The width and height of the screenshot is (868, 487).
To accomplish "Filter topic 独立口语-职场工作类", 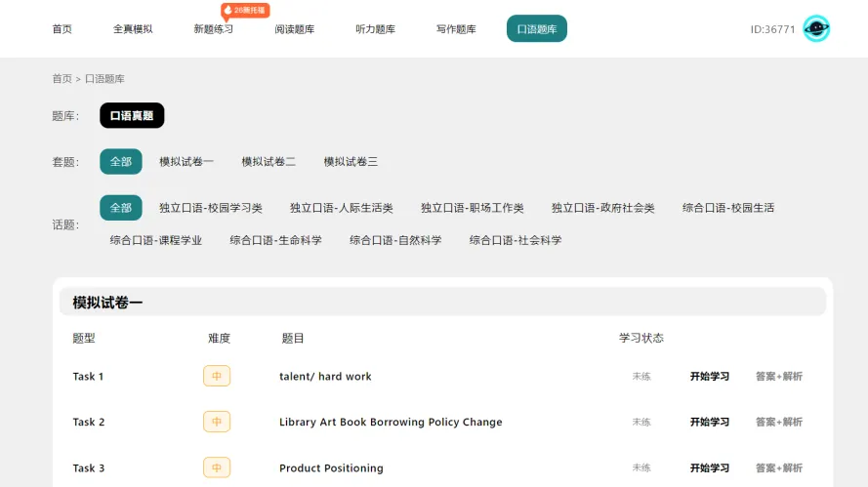I will click(473, 208).
